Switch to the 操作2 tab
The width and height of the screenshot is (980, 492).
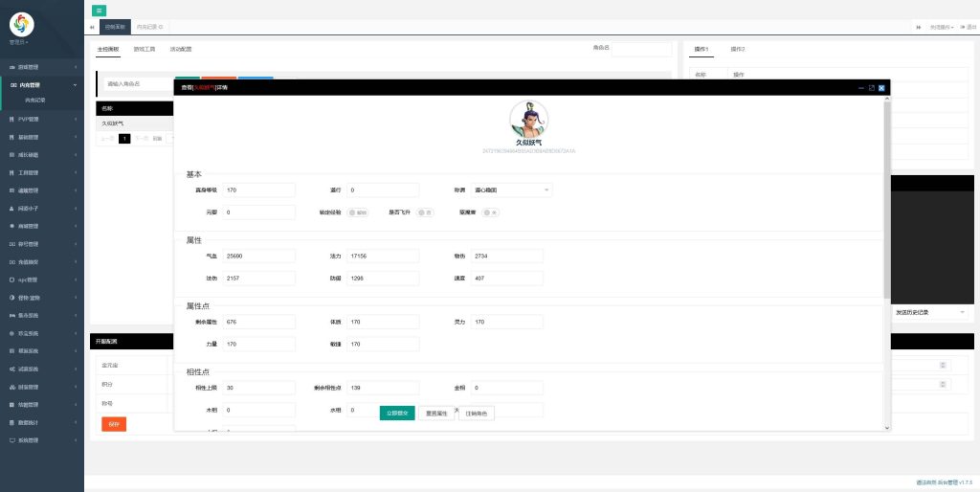point(738,48)
